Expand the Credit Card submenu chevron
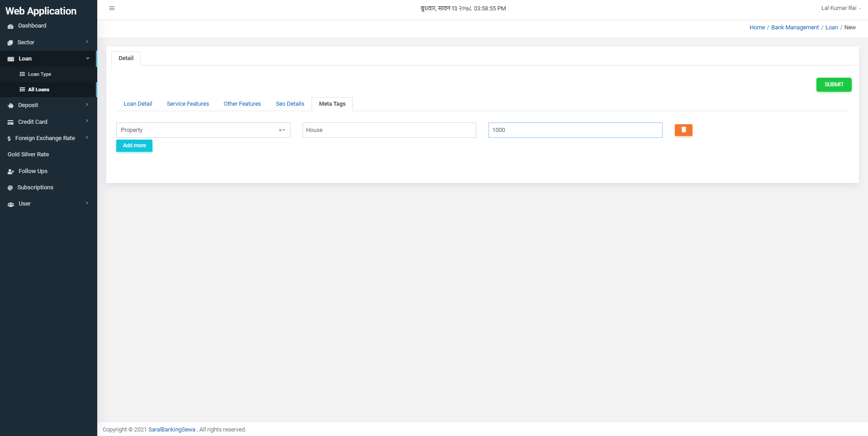The width and height of the screenshot is (868, 436). click(x=87, y=121)
